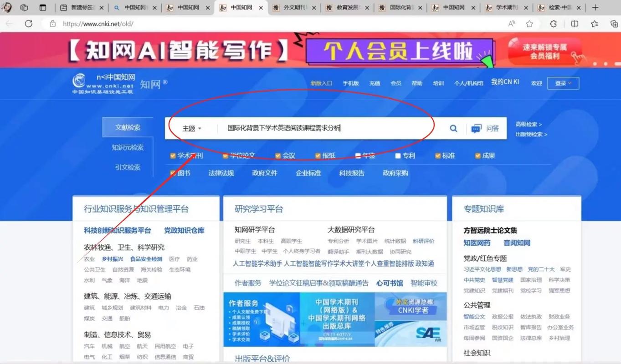Enable the 专利 checkbox
Screen dimensions: 621x364
(397, 155)
